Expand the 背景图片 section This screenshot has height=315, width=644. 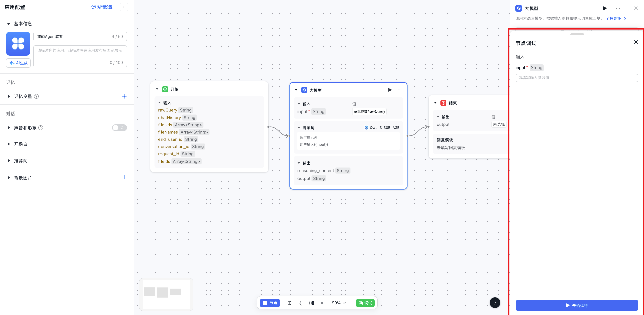(x=9, y=178)
